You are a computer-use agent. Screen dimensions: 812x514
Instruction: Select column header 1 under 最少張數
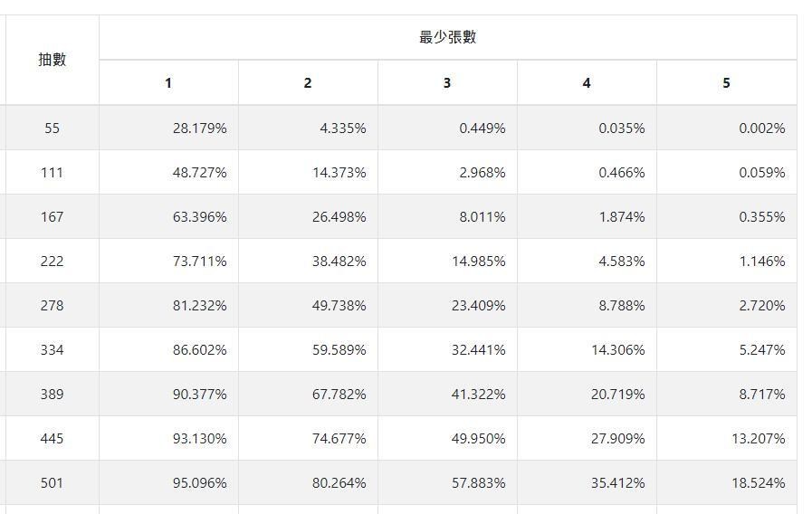(x=168, y=83)
